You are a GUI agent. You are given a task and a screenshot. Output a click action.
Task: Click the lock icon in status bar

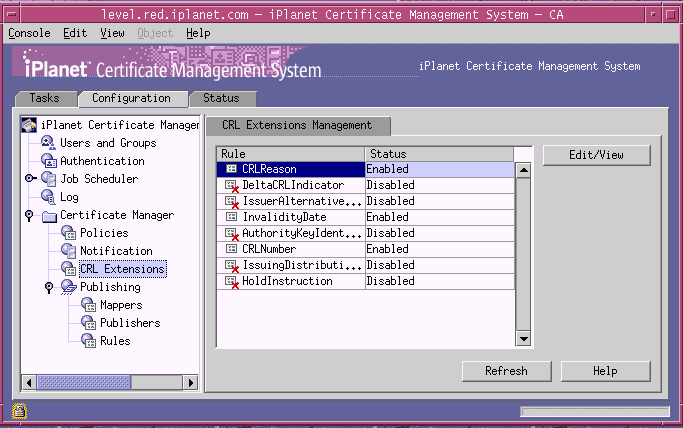(19, 411)
